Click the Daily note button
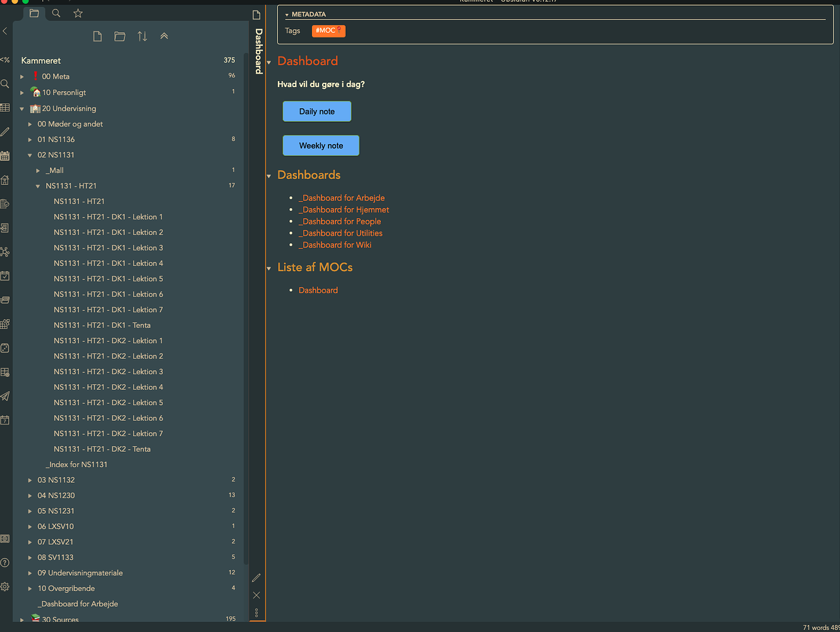The width and height of the screenshot is (840, 632). point(316,111)
